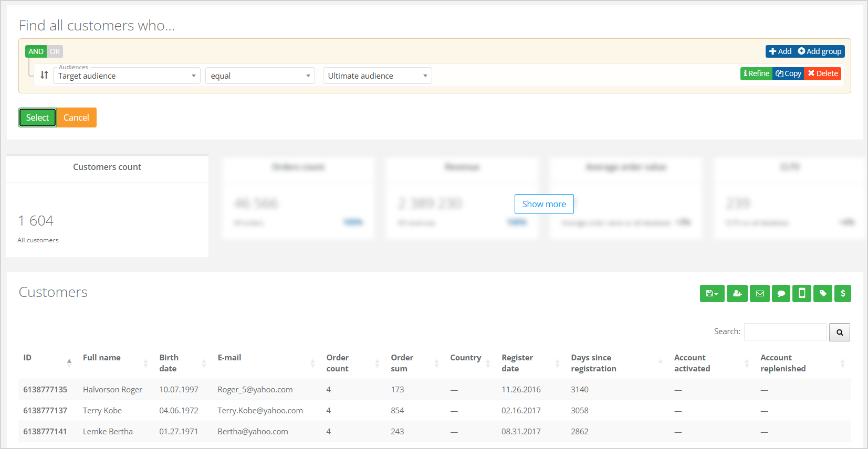Open the equal operator dropdown
868x449 pixels.
pos(260,76)
